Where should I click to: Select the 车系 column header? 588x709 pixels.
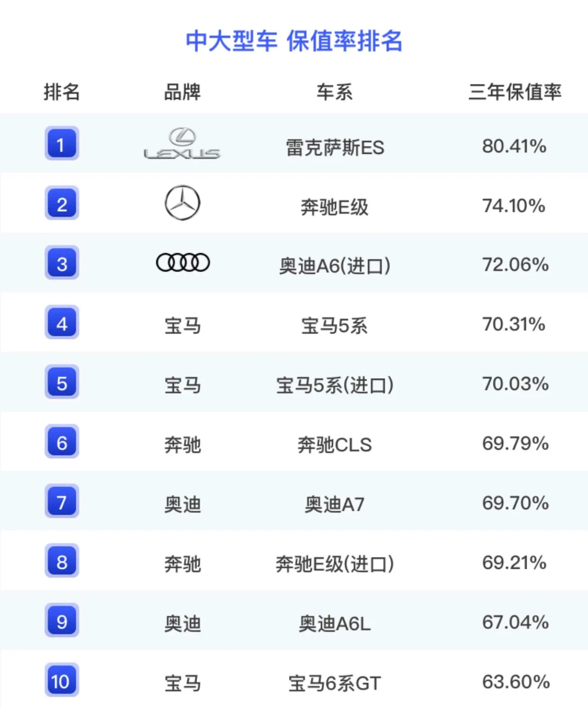334,92
